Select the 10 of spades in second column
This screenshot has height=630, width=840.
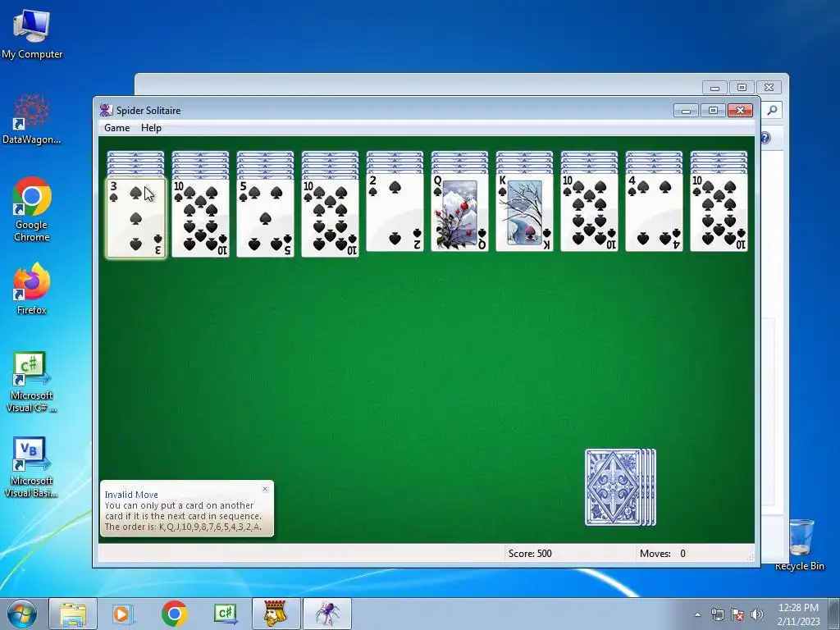(201, 217)
